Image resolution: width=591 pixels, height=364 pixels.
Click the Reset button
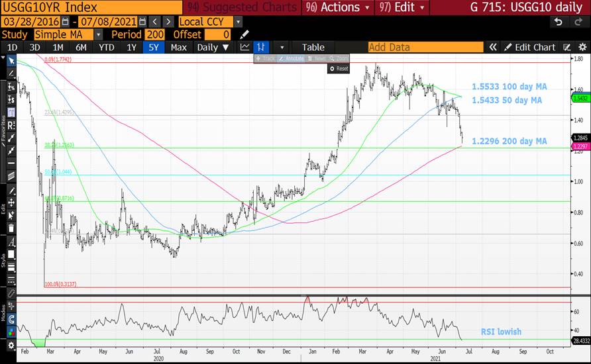tap(339, 69)
